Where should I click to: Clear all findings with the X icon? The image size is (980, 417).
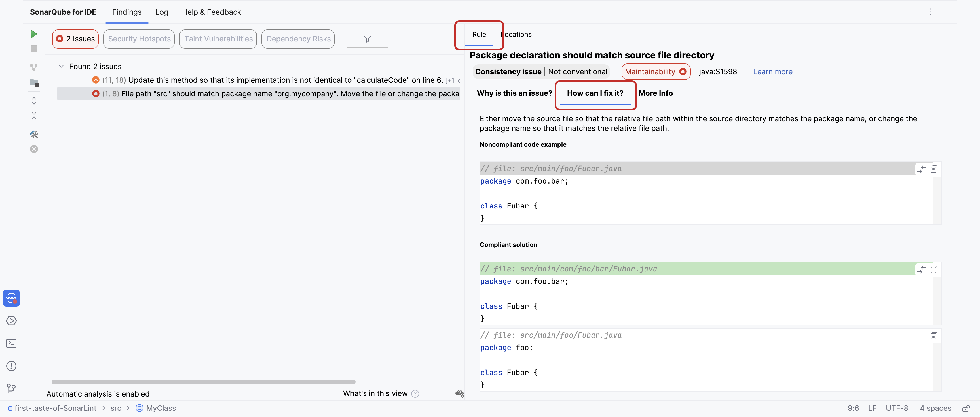(34, 149)
